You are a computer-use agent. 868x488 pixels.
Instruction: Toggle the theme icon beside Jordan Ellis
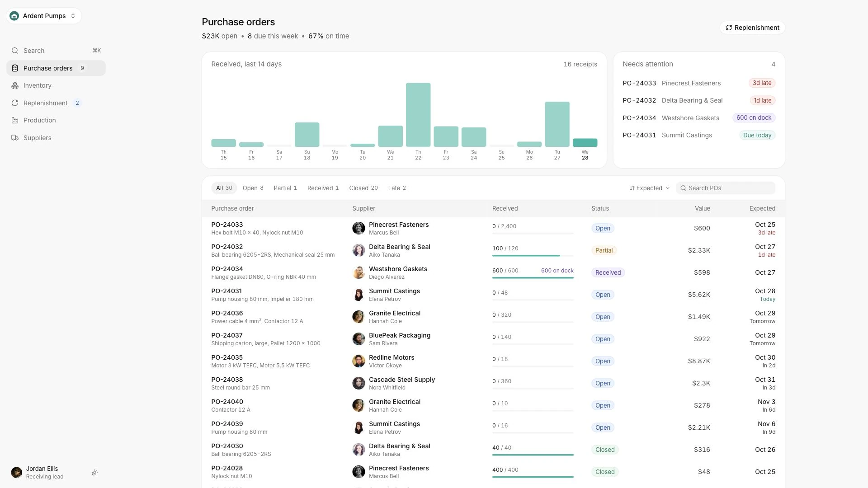[95, 473]
